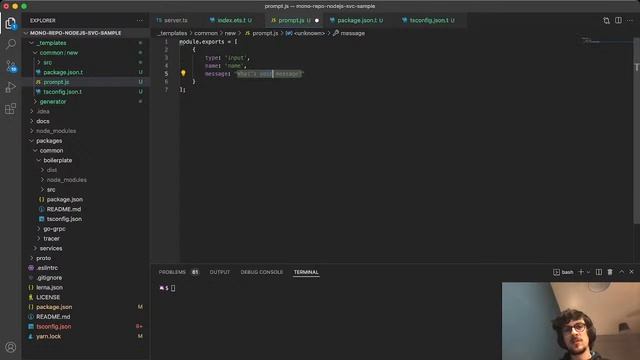This screenshot has width=640, height=360.
Task: Open the Explorer view in activity bar
Action: point(11,23)
